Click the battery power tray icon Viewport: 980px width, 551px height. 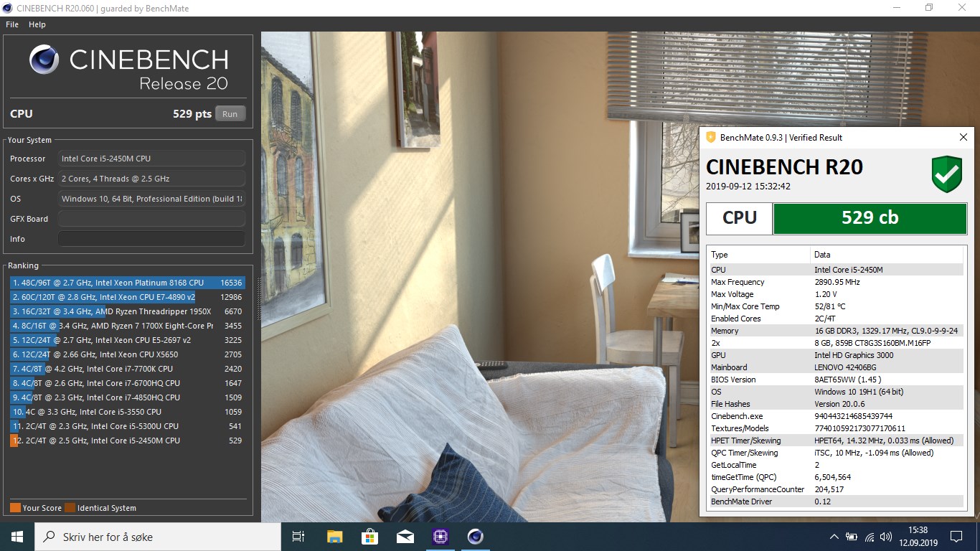(852, 537)
